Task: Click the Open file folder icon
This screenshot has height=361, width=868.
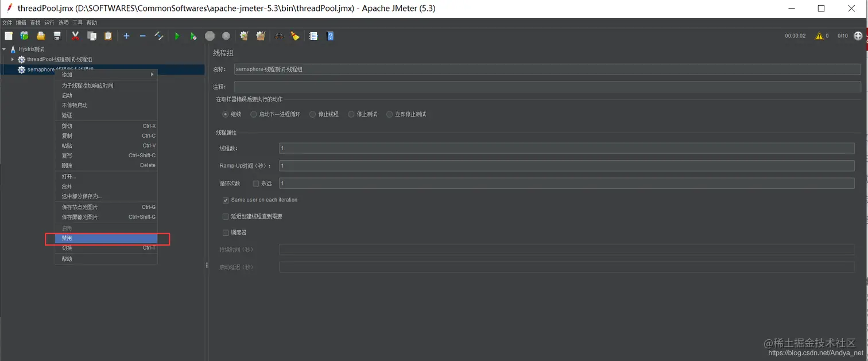Action: 41,36
